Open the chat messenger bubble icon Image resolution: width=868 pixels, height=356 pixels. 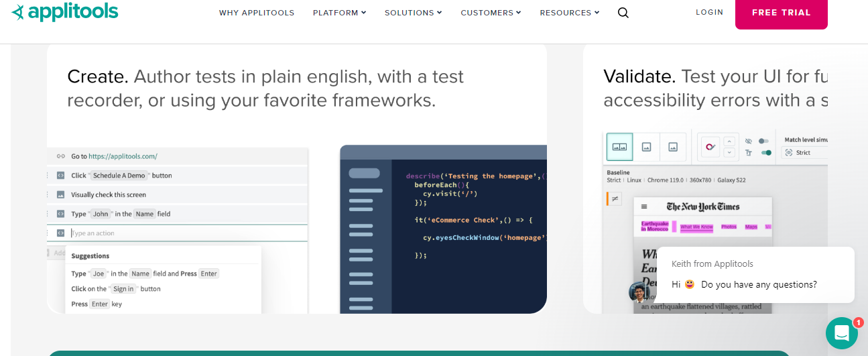click(x=841, y=333)
